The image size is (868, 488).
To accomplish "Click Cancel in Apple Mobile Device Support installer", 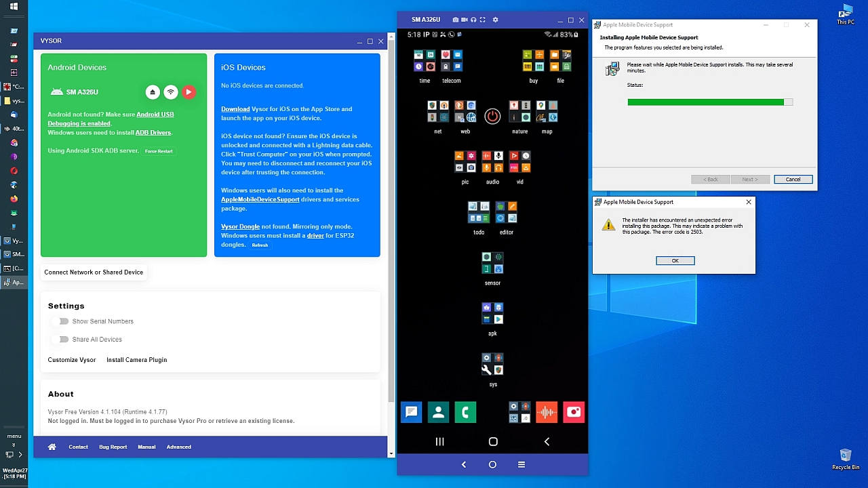I will pyautogui.click(x=793, y=180).
